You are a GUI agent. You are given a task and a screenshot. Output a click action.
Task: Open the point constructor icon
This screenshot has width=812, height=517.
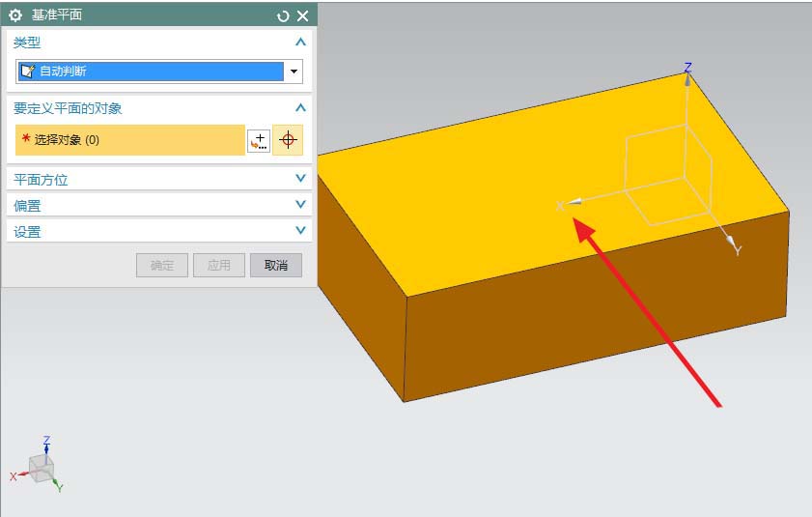click(259, 140)
